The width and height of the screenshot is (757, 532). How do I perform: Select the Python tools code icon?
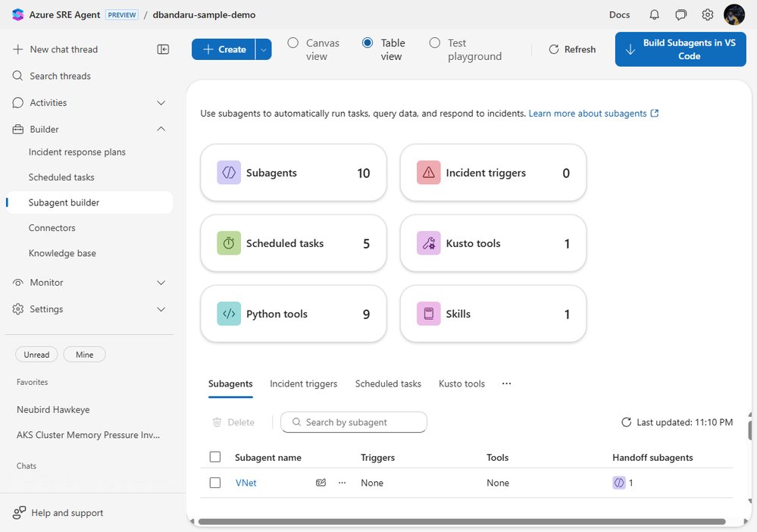tap(229, 313)
